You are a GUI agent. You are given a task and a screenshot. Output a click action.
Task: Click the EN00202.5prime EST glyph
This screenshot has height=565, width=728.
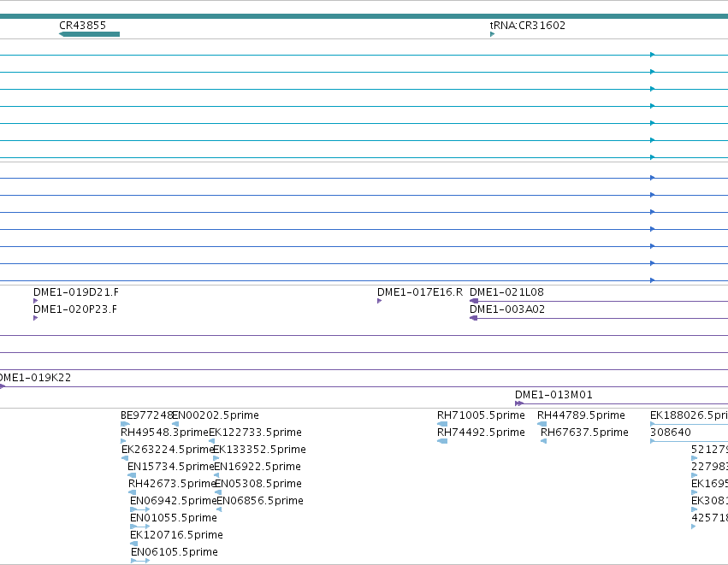(175, 424)
